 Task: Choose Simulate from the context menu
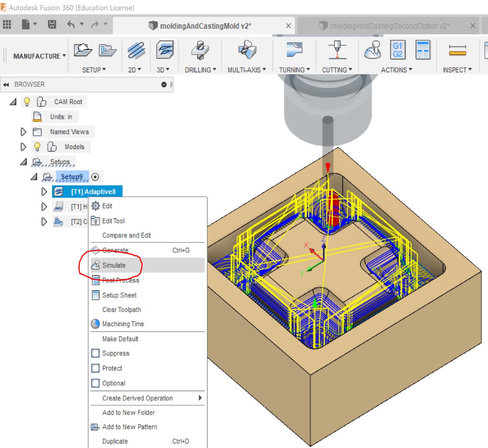(147, 265)
